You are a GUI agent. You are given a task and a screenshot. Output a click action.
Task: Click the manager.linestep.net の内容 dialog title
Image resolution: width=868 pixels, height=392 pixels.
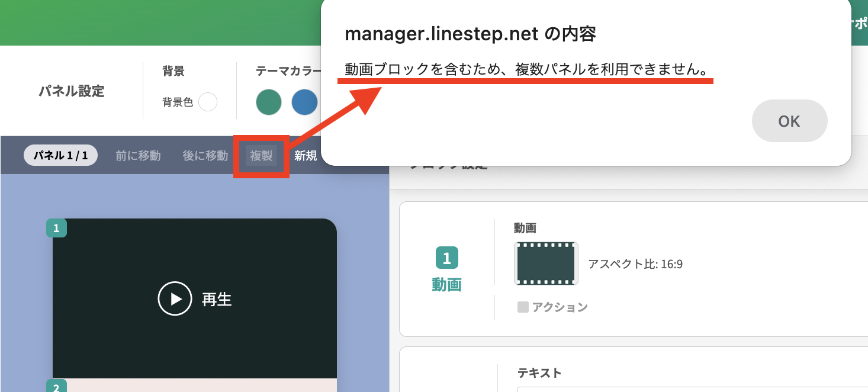coord(470,34)
